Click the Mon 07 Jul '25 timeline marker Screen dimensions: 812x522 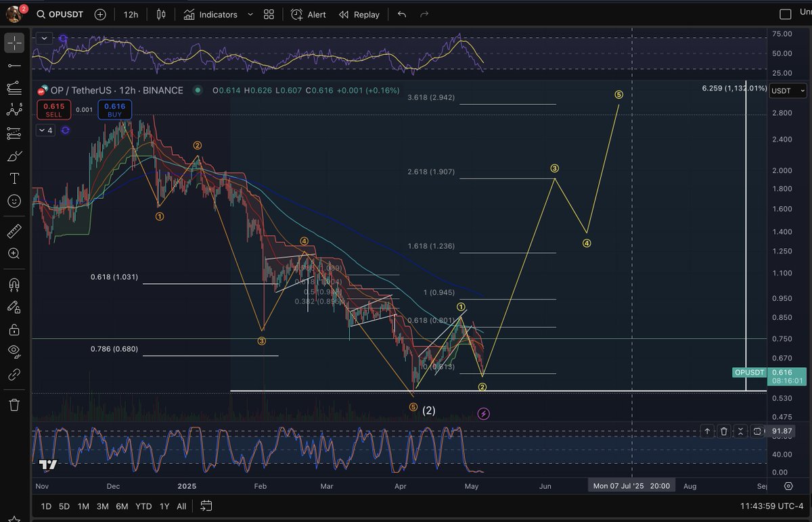coord(631,485)
